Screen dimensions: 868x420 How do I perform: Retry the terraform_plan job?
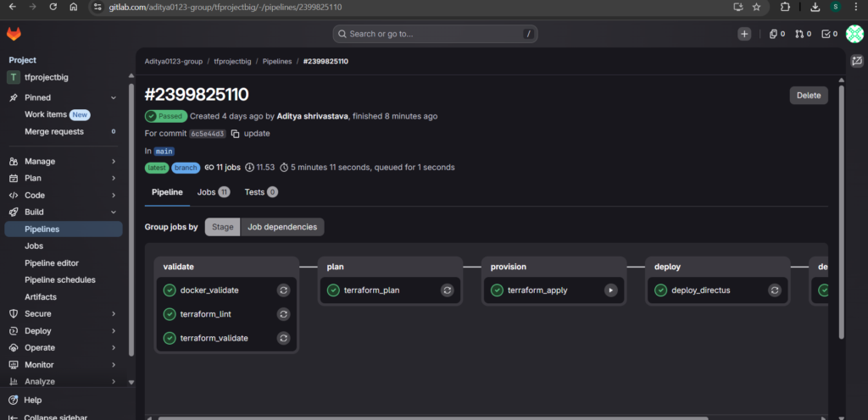pos(447,290)
